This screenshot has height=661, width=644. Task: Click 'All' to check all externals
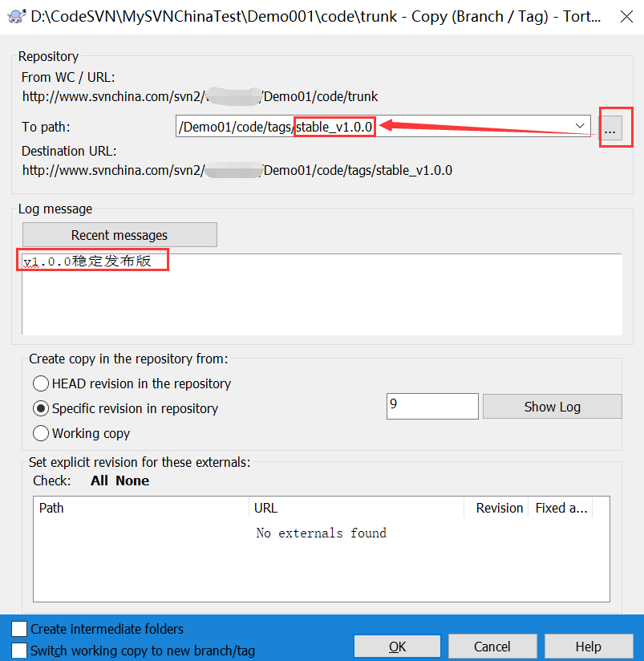[x=99, y=481]
